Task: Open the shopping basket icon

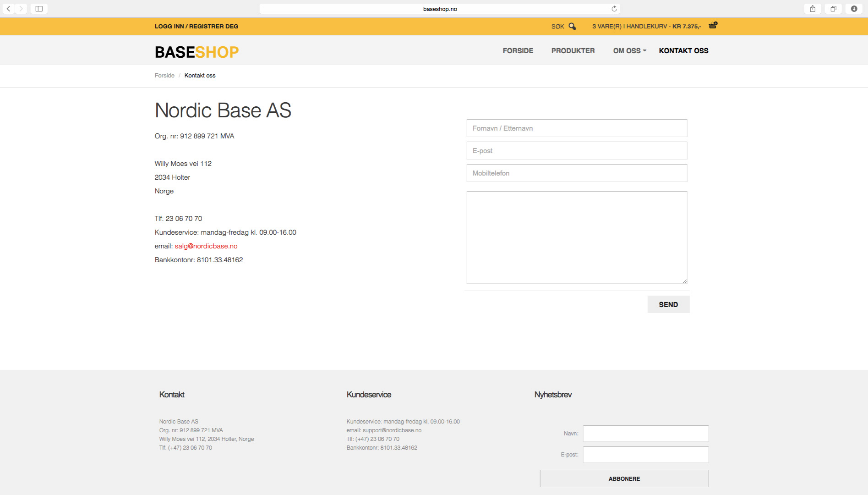Action: tap(713, 26)
